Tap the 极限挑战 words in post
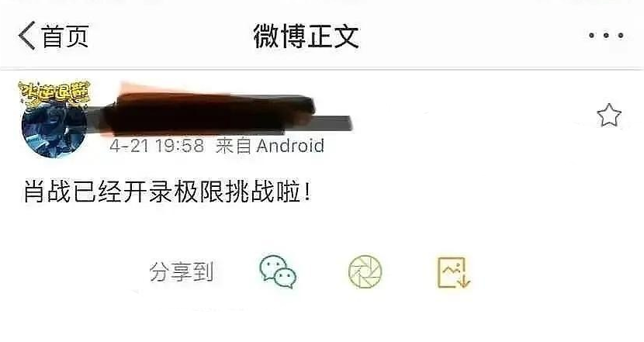 tap(223, 192)
